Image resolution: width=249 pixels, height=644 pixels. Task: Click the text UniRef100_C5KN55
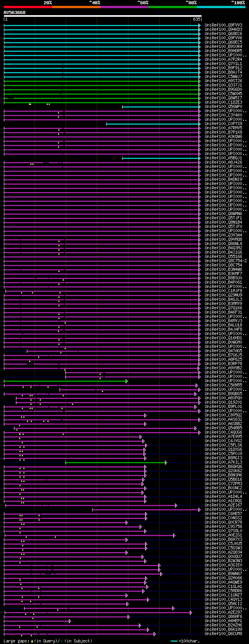pos(223,385)
